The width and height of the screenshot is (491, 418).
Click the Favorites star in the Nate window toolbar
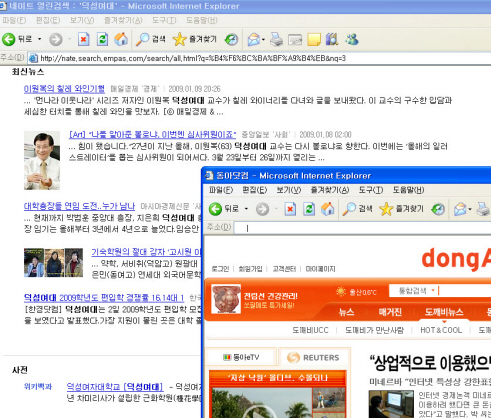(179, 39)
